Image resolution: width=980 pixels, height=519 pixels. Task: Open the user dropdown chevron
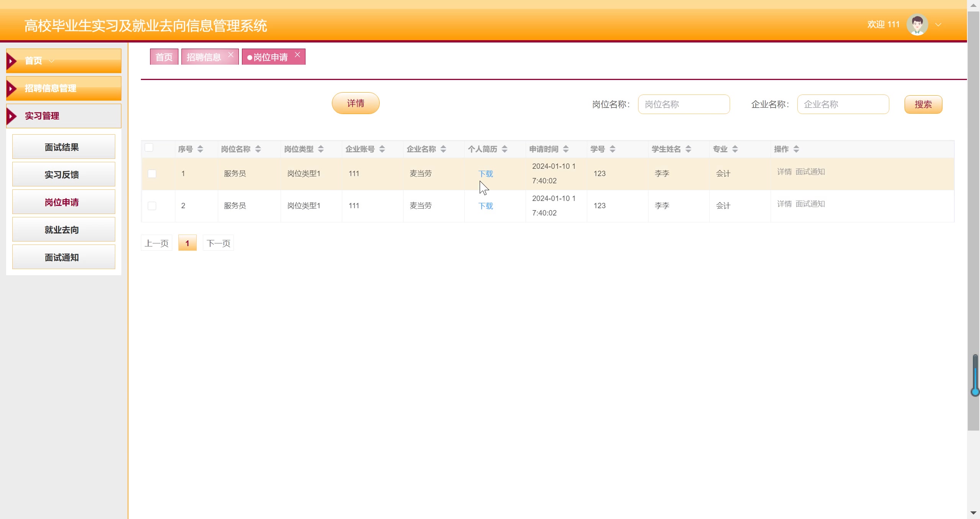[938, 24]
